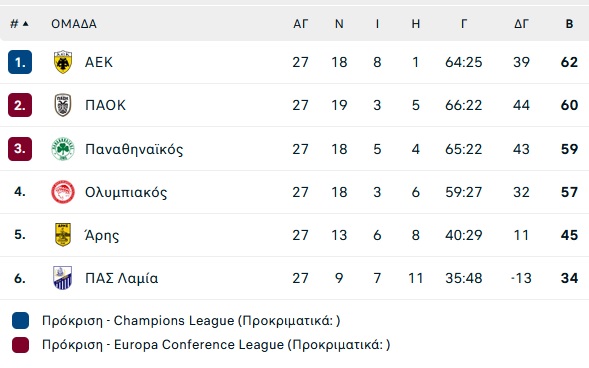Viewport: 589px width, 368px height.
Task: Open the Ολυμπιακός team name link
Action: coord(126,192)
